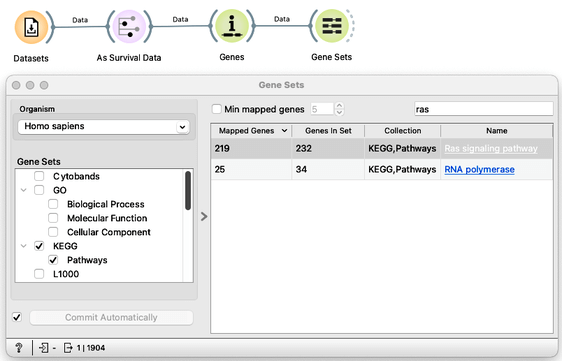Collapse the KEGG tree node

tap(24, 246)
